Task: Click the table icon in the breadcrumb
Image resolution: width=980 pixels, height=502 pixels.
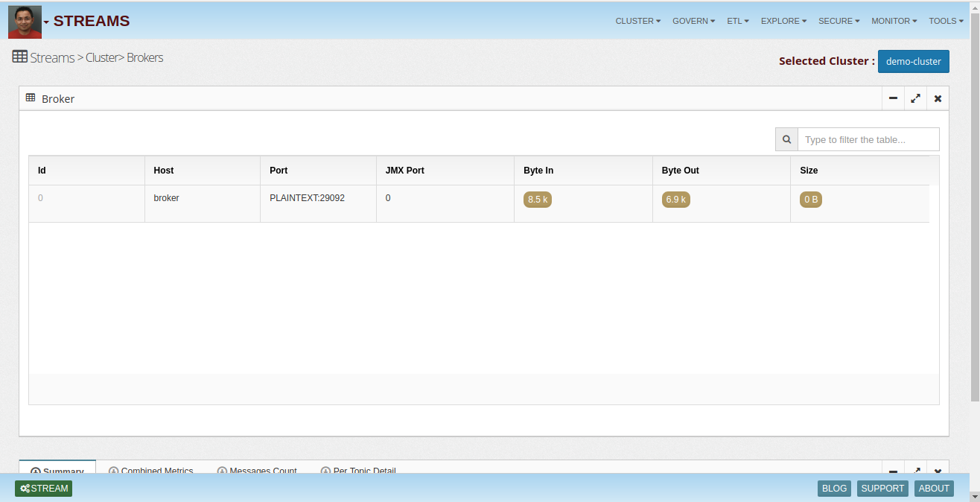Action: pos(20,57)
